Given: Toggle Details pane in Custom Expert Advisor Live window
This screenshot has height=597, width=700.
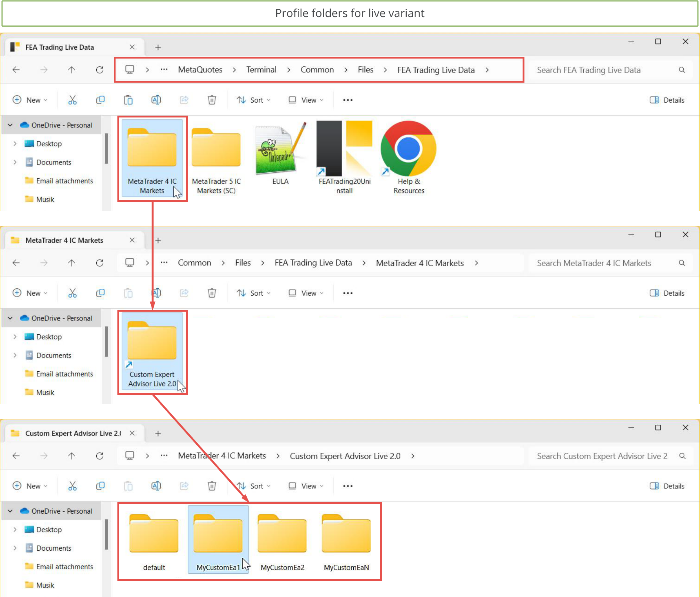Looking at the screenshot, I should click(667, 486).
